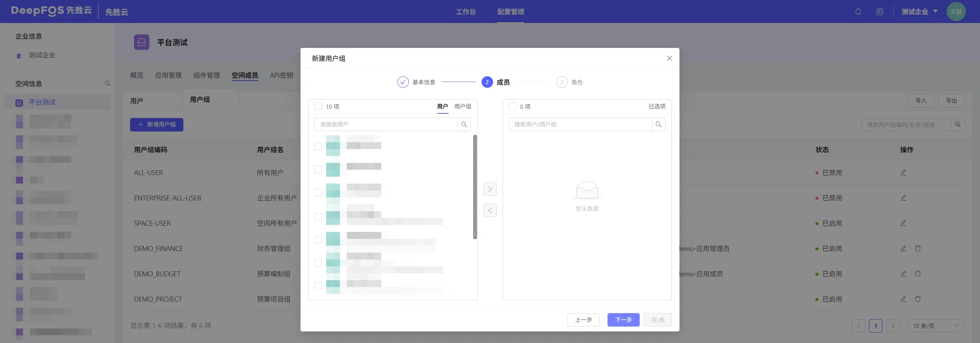The width and height of the screenshot is (980, 343).
Task: Close the 新建用户组 dialog
Action: tap(669, 58)
